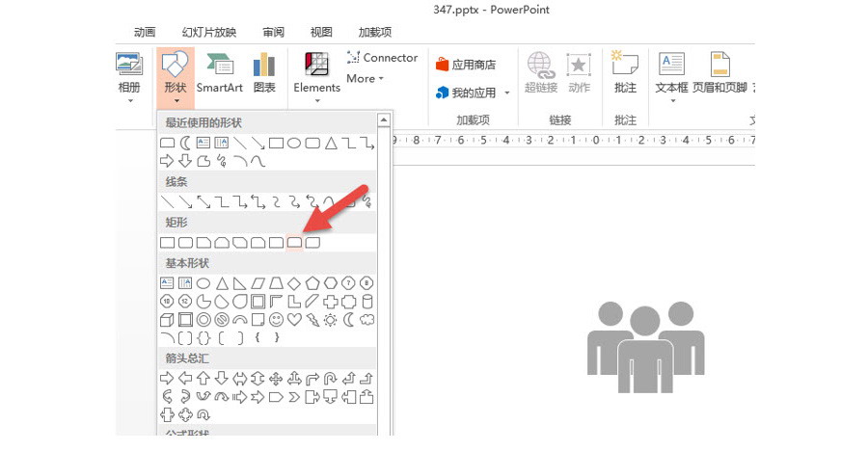Switch to the 动画 tab
868x451 pixels.
145,32
